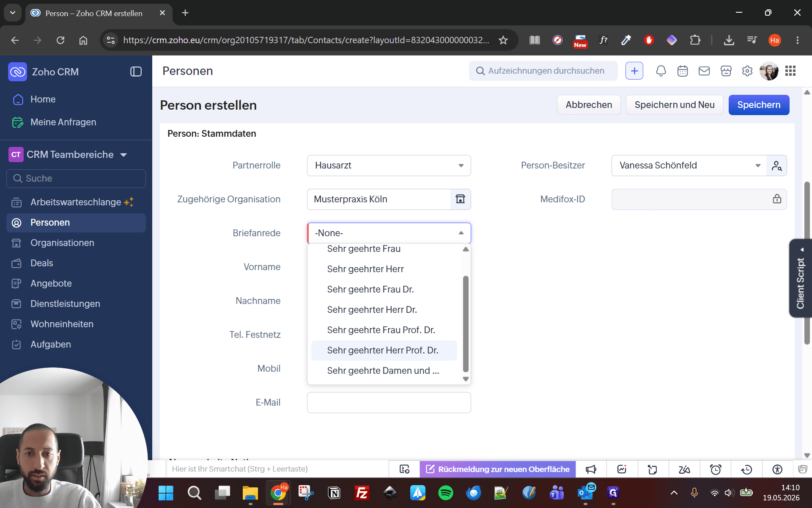The height and width of the screenshot is (508, 812).
Task: Open the marketplace store icon
Action: pyautogui.click(x=726, y=71)
